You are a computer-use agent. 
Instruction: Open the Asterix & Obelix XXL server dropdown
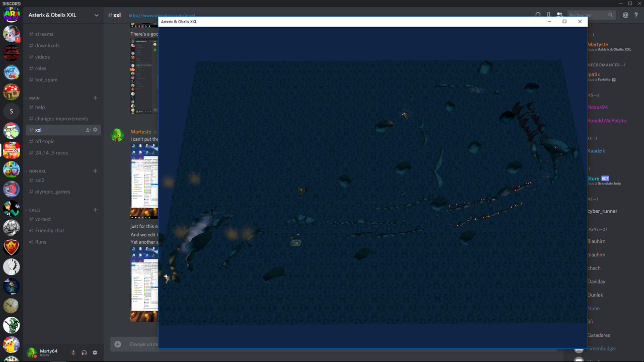(x=97, y=15)
